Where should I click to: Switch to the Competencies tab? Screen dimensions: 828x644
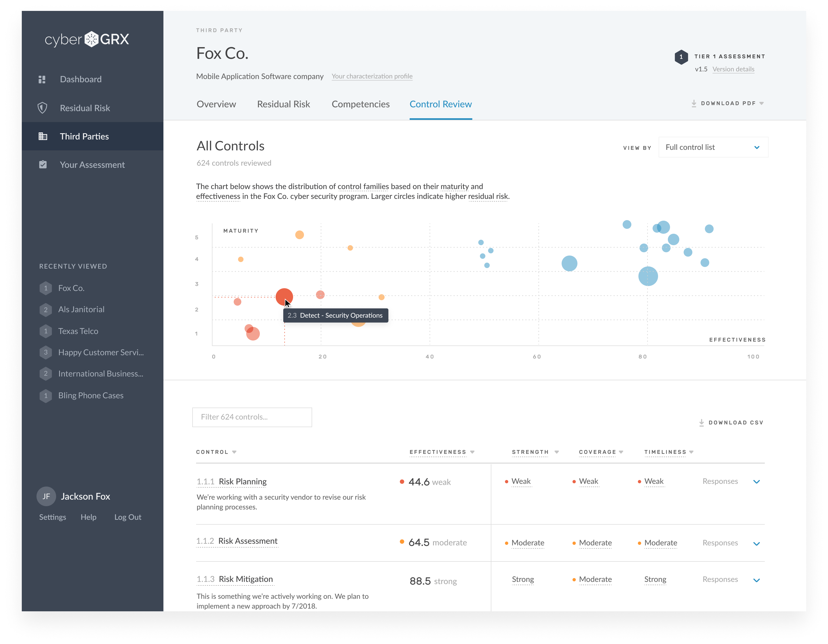361,104
